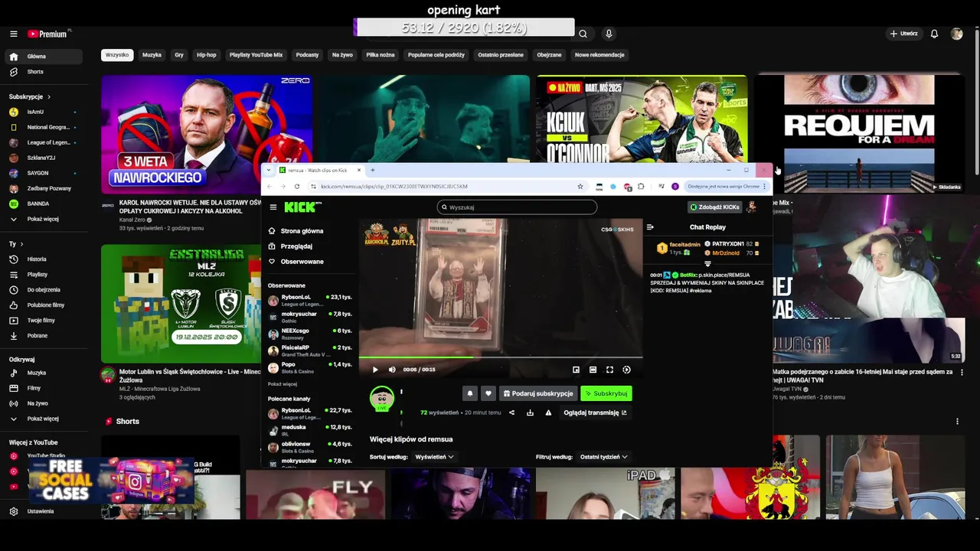This screenshot has height=551, width=980.
Task: Open Strona główna in Kick sidebar
Action: point(302,231)
